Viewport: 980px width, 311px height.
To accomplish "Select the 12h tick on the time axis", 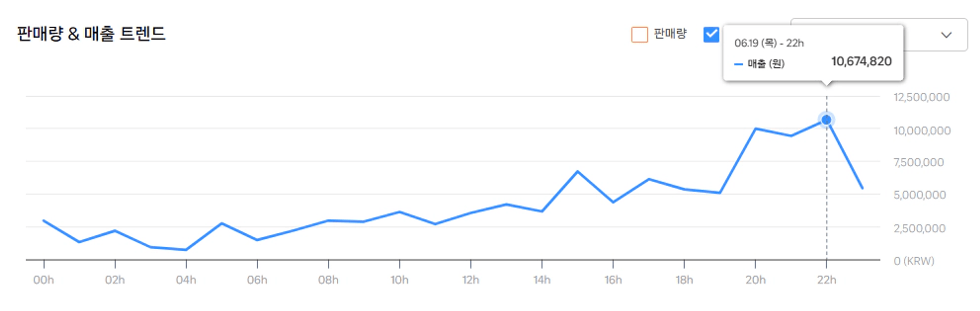I will 471,280.
